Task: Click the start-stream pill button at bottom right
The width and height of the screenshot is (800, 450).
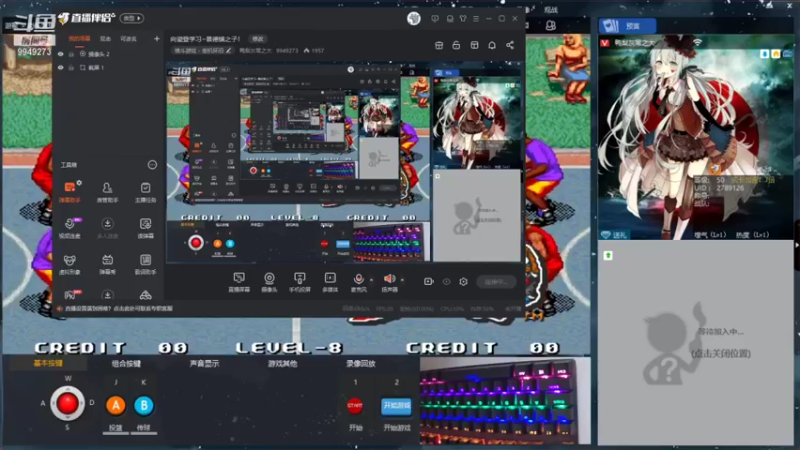Action: point(496,282)
